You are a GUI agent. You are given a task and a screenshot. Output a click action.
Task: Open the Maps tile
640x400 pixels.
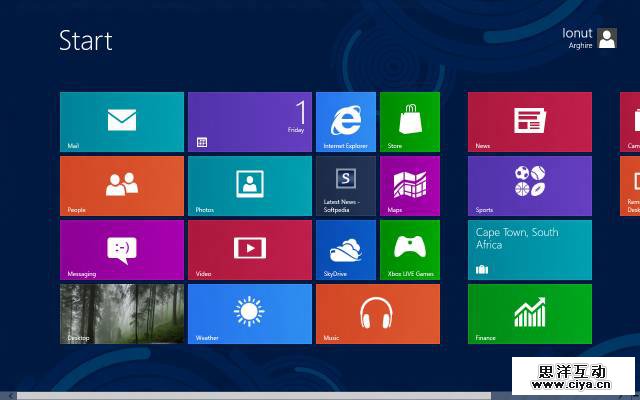409,186
